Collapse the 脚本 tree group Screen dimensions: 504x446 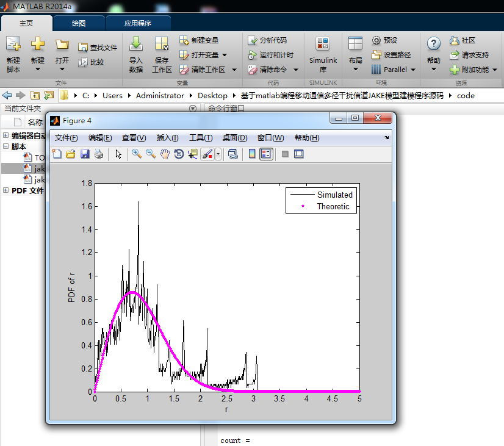5,146
